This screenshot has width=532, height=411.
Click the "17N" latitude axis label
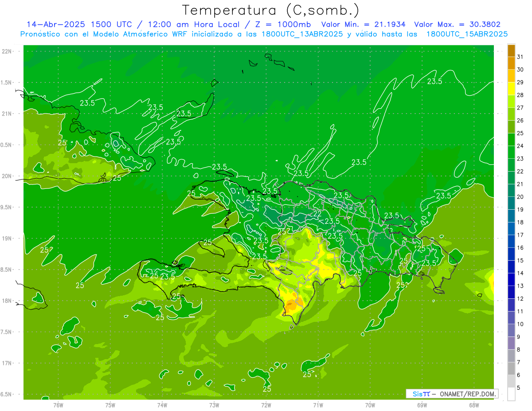point(7,363)
